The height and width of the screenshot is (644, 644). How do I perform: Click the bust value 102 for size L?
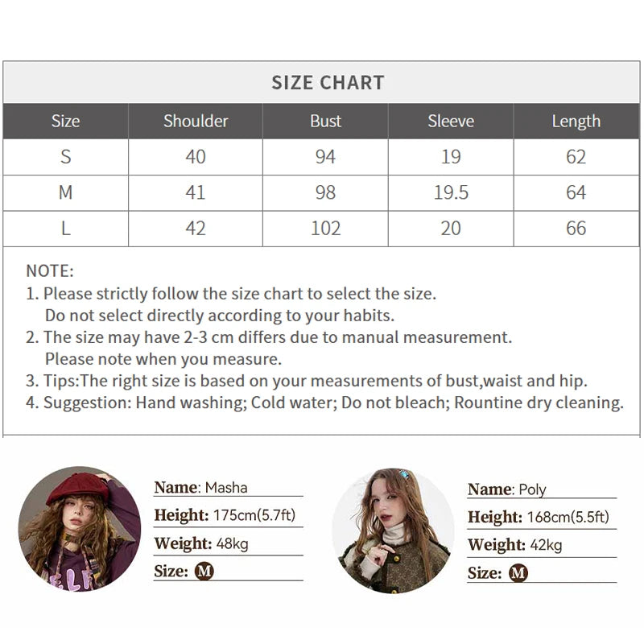click(x=326, y=229)
